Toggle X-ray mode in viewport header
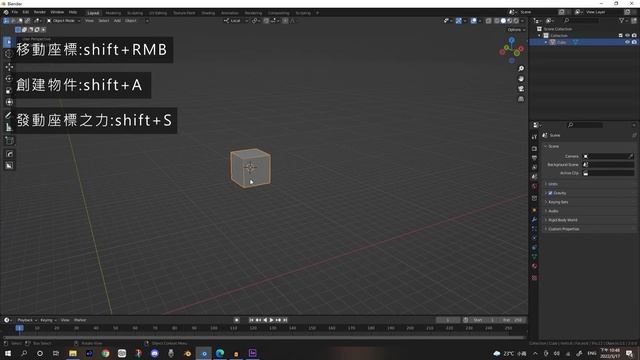Image resolution: width=640 pixels, height=360 pixels. click(x=488, y=20)
